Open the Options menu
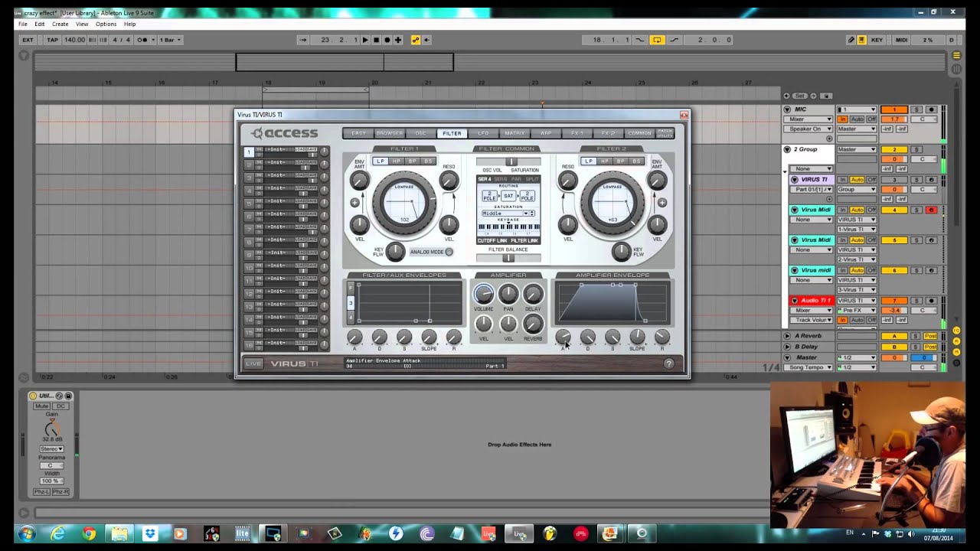The image size is (980, 551). pos(106,24)
